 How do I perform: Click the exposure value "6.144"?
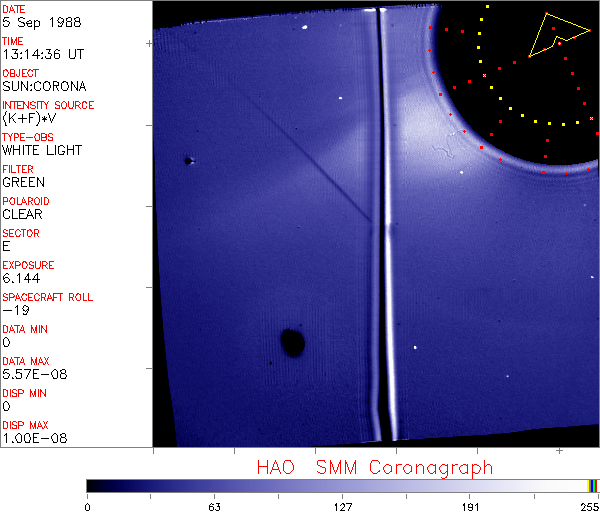(21, 278)
